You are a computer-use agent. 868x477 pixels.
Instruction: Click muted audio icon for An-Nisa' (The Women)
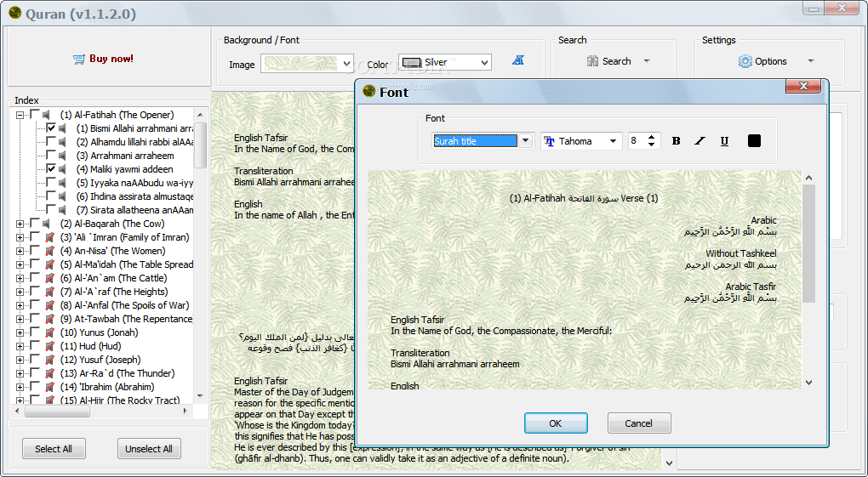[x=49, y=251]
